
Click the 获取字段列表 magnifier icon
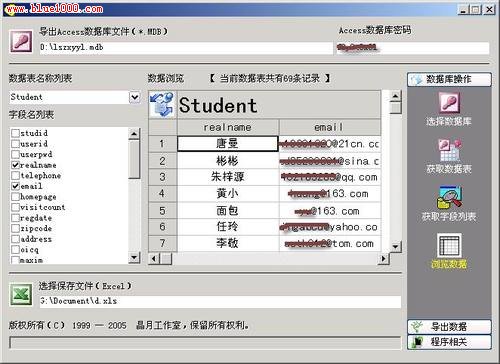[449, 197]
